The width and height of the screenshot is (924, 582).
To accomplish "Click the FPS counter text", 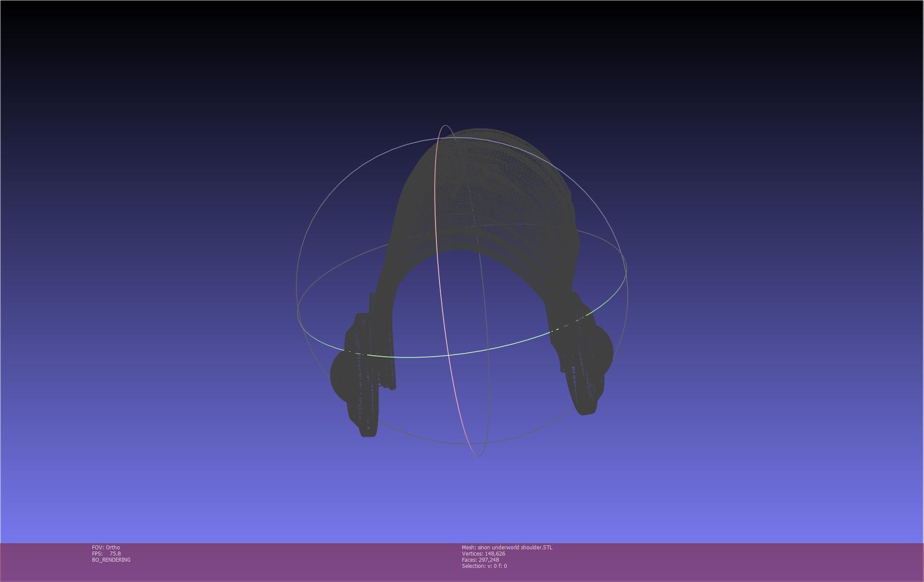I will click(106, 554).
